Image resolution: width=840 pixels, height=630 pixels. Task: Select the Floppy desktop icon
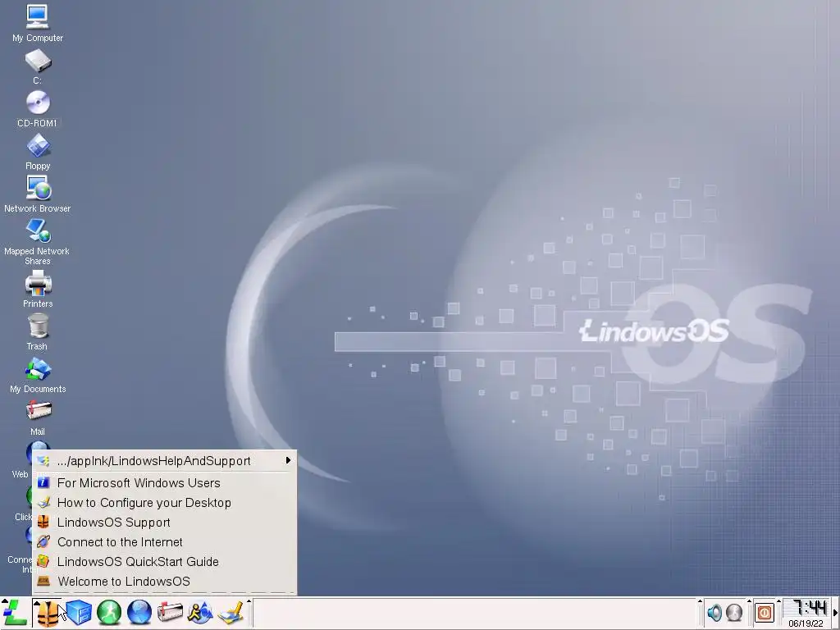click(x=38, y=152)
